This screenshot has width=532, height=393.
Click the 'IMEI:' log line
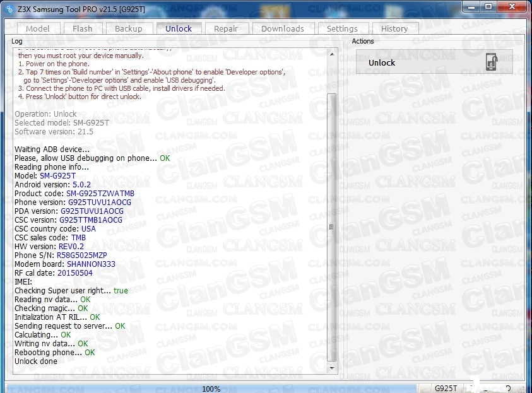[x=23, y=281]
